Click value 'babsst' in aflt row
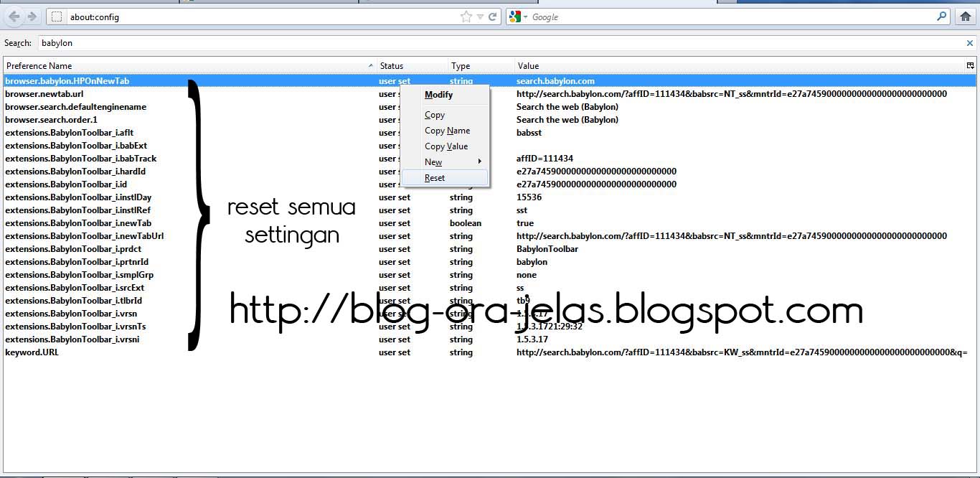Image resolution: width=980 pixels, height=478 pixels. 529,133
